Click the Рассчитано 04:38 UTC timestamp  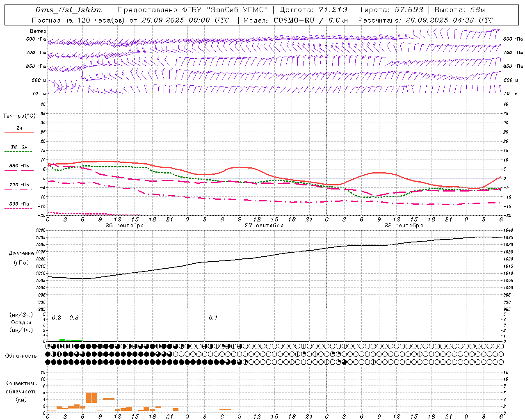coord(426,20)
